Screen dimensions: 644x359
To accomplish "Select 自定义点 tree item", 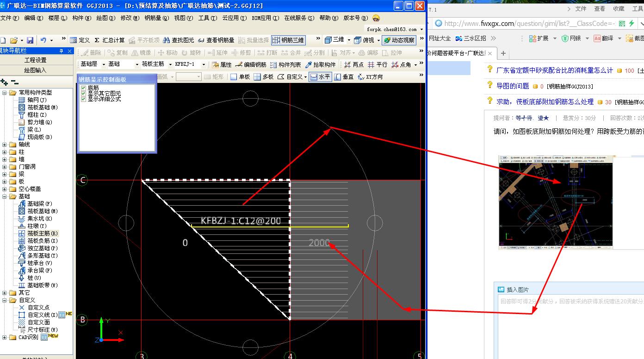I will [x=34, y=308].
